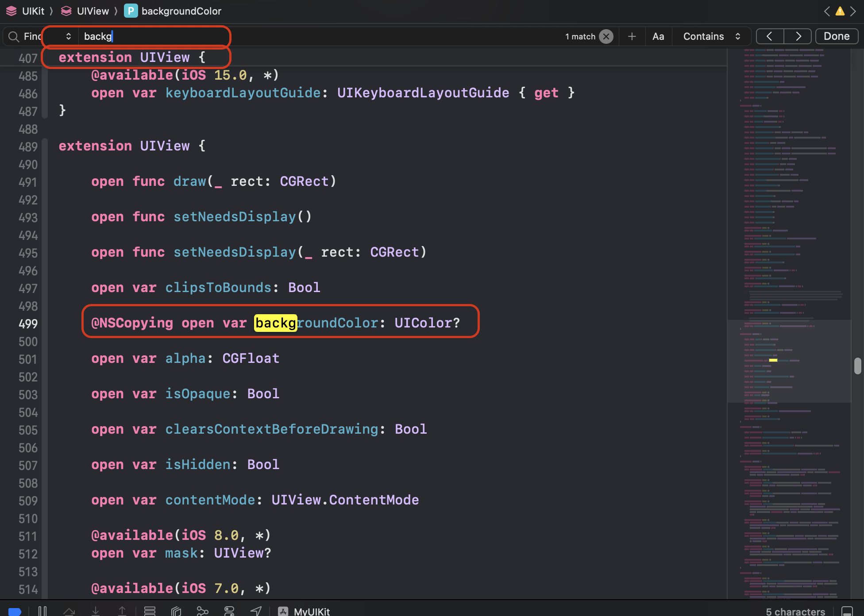This screenshot has width=864, height=616.
Task: Open the Contains match type dropdown
Action: [711, 36]
